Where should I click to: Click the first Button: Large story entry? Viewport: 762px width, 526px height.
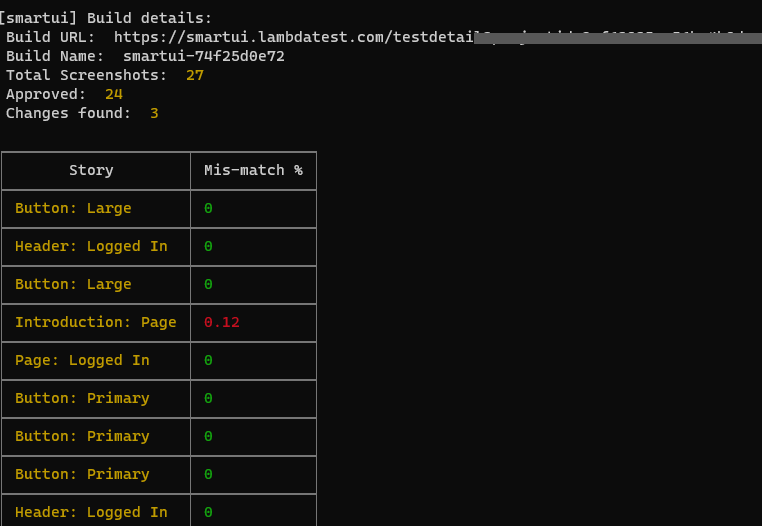point(73,208)
